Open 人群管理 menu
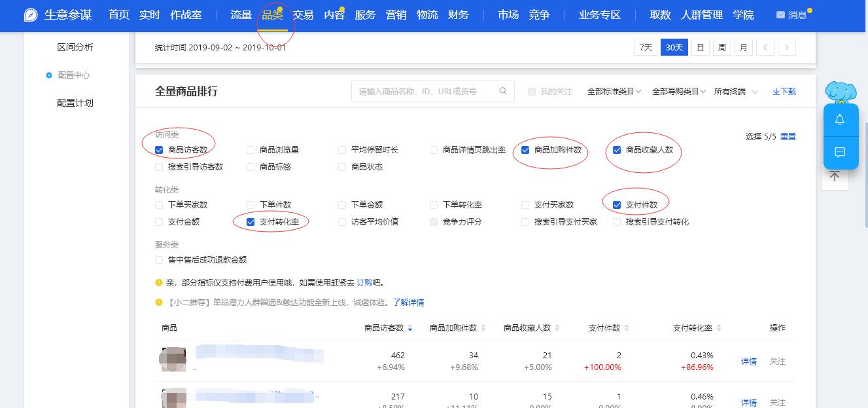The image size is (868, 408). tap(702, 15)
